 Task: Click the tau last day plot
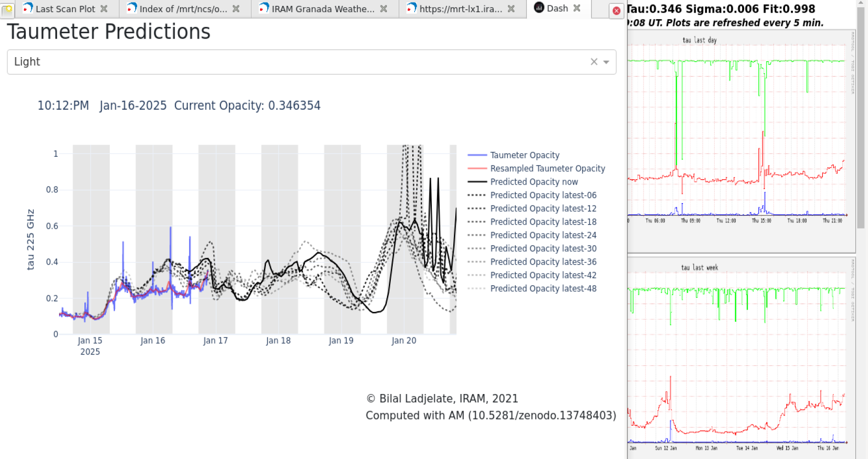pyautogui.click(x=737, y=132)
